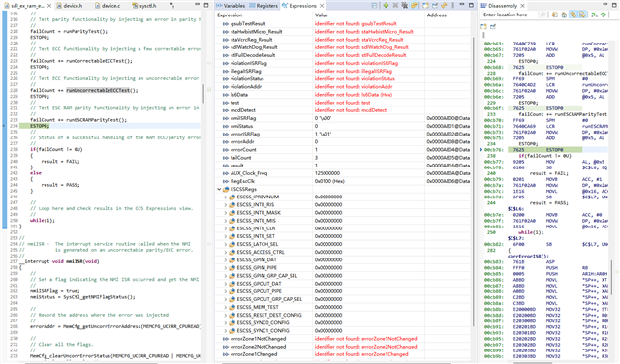Toggle Show Source in Disassembly

(582, 15)
